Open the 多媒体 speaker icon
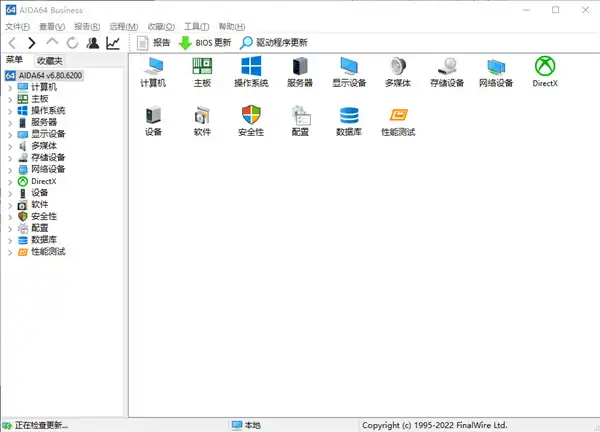The image size is (600, 432). [x=397, y=67]
